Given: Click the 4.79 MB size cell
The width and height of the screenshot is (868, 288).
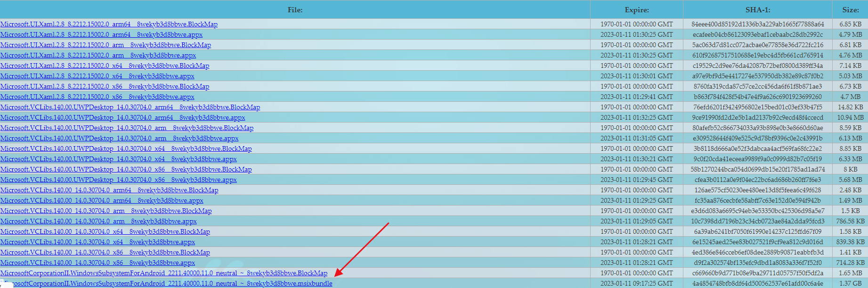Looking at the screenshot, I should [851, 34].
